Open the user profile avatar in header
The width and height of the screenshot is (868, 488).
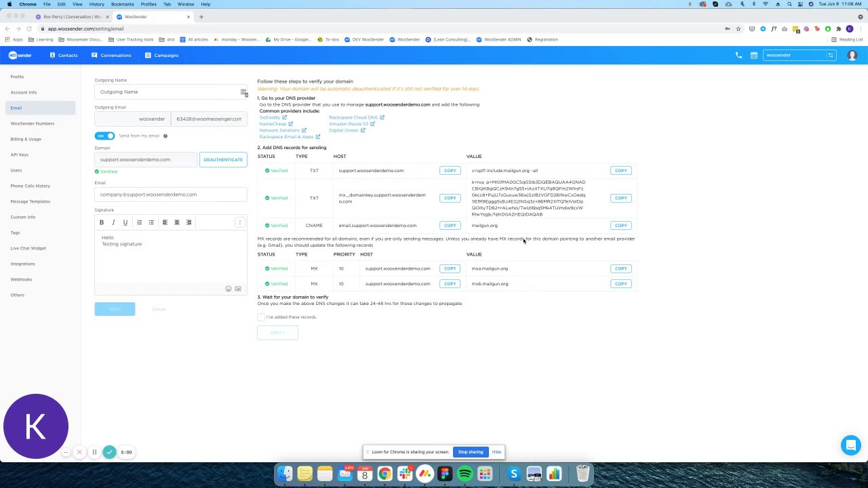click(x=852, y=55)
